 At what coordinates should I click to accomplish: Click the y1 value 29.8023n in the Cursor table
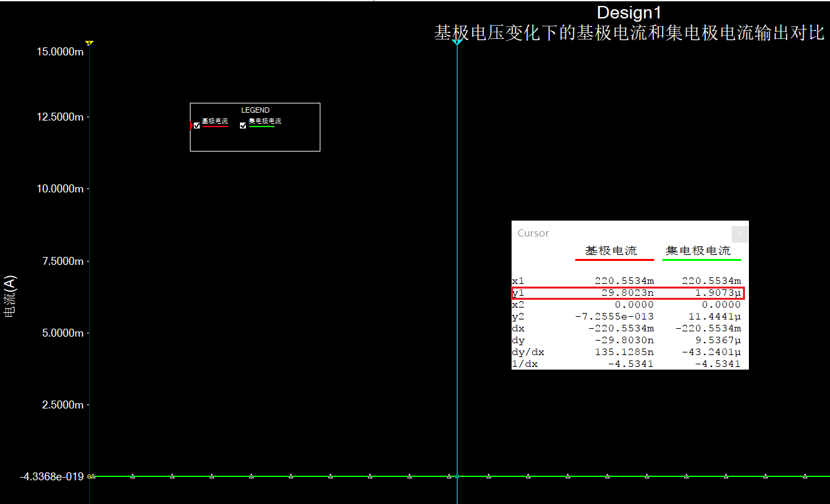(x=626, y=293)
